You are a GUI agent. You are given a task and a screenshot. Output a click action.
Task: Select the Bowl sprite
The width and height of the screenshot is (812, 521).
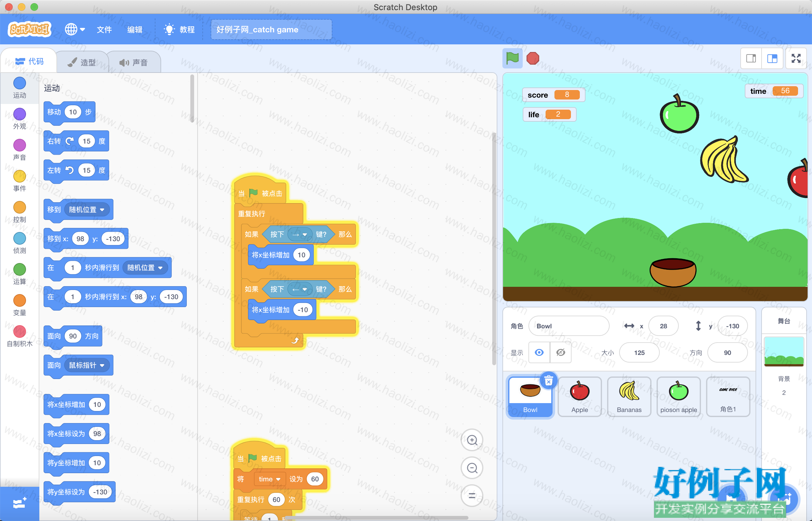tap(530, 397)
